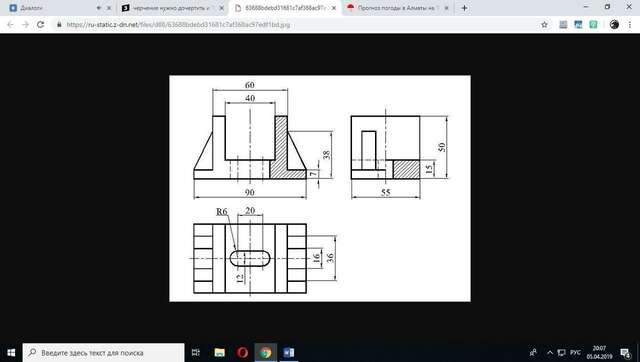Click the Windows taskbar search box

pos(103,353)
